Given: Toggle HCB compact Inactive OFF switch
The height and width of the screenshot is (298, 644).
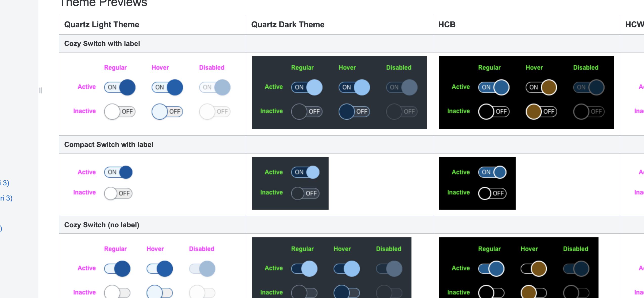Looking at the screenshot, I should pyautogui.click(x=492, y=193).
